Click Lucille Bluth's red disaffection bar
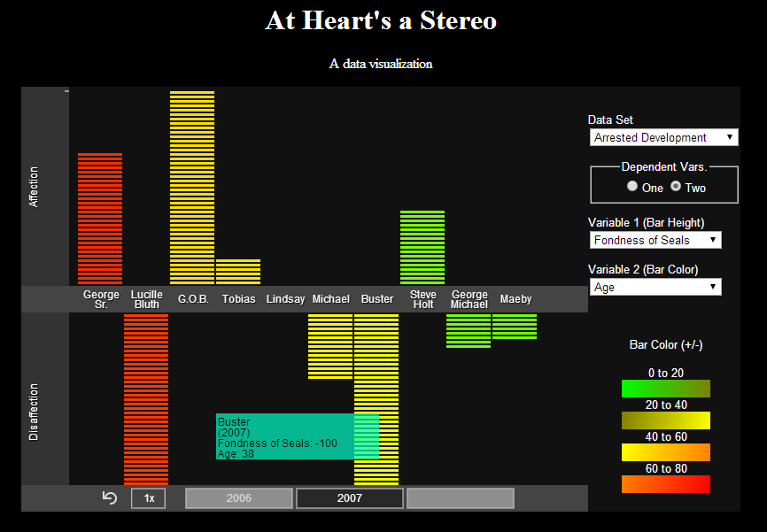767x532 pixels. 146,399
